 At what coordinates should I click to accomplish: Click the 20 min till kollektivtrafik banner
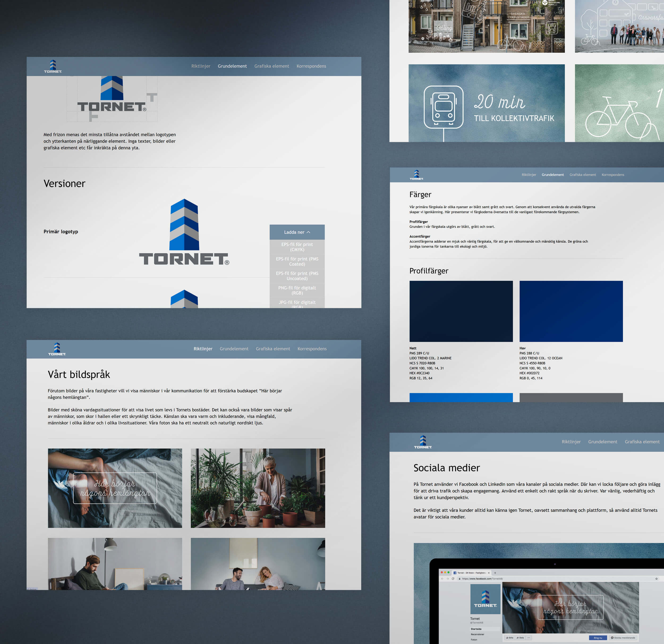click(487, 103)
